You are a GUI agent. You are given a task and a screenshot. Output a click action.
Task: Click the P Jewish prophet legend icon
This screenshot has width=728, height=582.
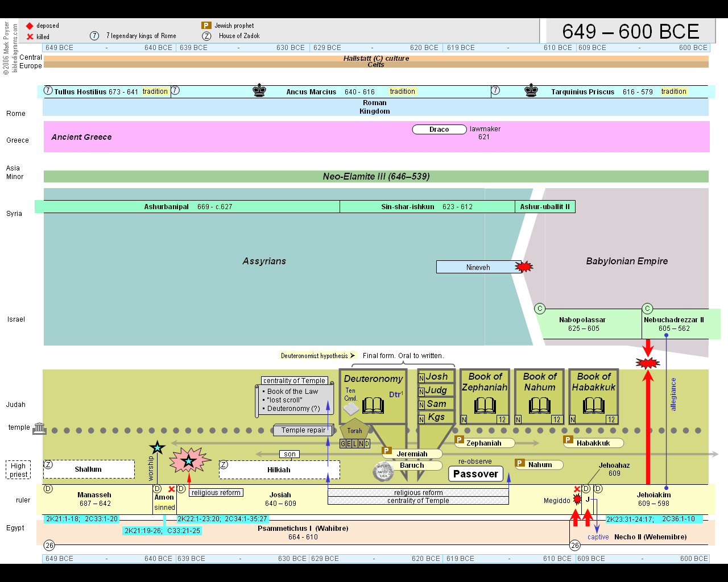point(206,26)
